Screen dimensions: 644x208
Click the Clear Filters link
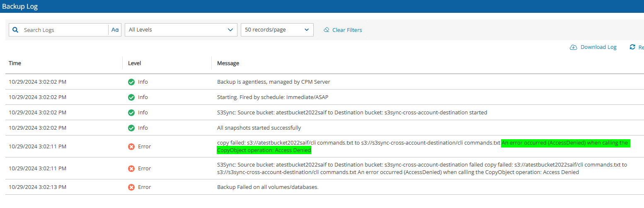tap(347, 30)
